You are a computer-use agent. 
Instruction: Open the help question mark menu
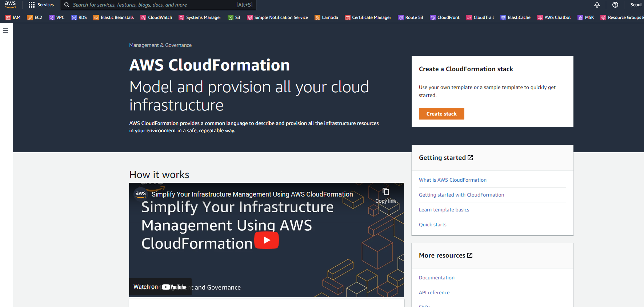click(x=615, y=5)
